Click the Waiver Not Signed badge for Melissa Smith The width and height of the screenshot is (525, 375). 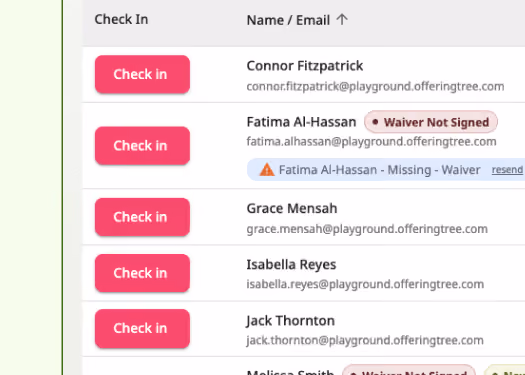[409, 371]
